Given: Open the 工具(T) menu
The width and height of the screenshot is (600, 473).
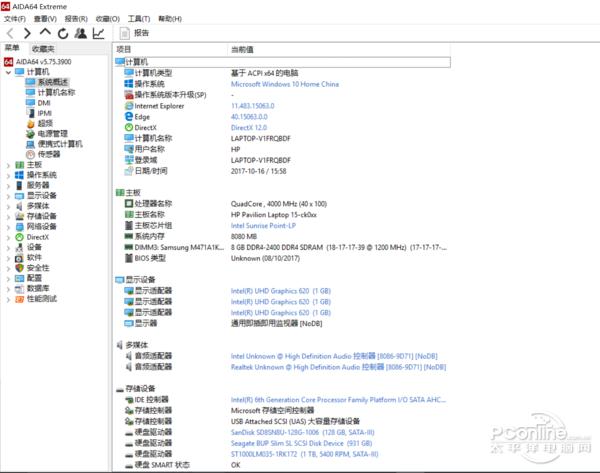Looking at the screenshot, I should tap(139, 18).
